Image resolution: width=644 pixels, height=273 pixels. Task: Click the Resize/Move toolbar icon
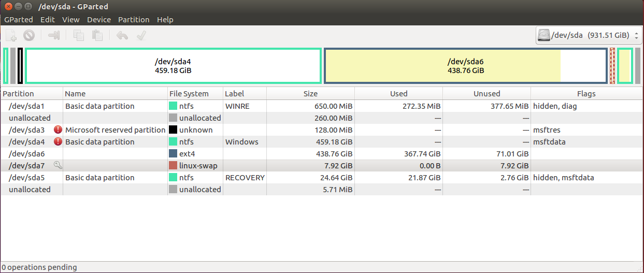[54, 35]
